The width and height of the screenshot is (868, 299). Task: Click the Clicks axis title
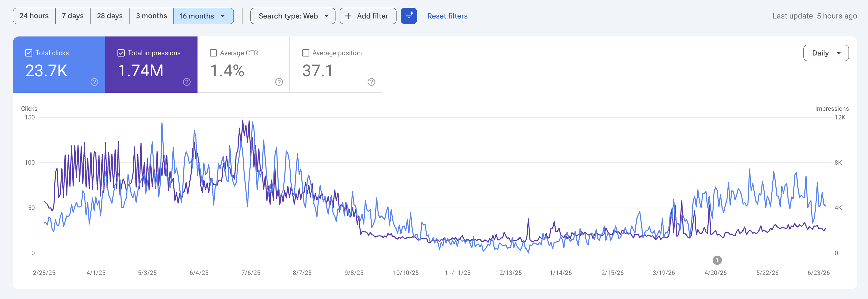(x=29, y=108)
